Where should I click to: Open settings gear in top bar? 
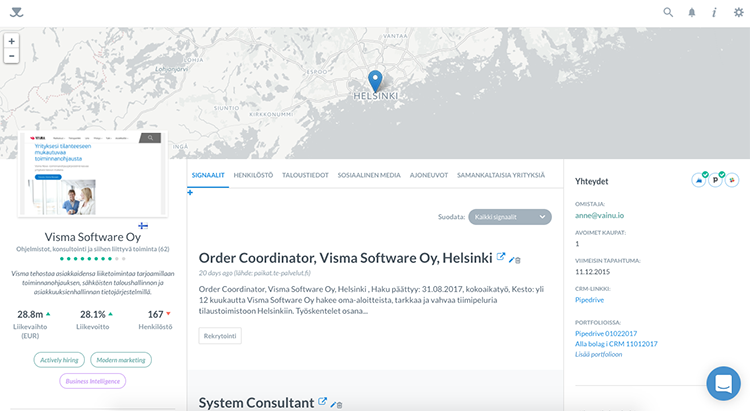coord(738,13)
